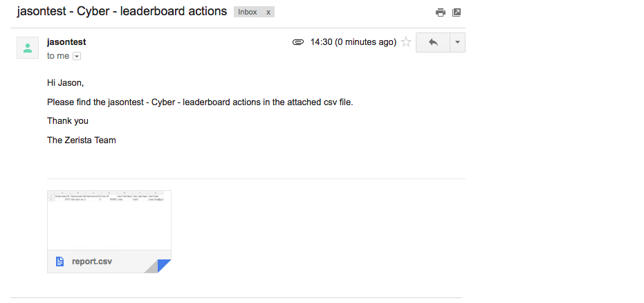Screen dimensions: 644x303
Task: Click the print all icon
Action: tap(440, 12)
